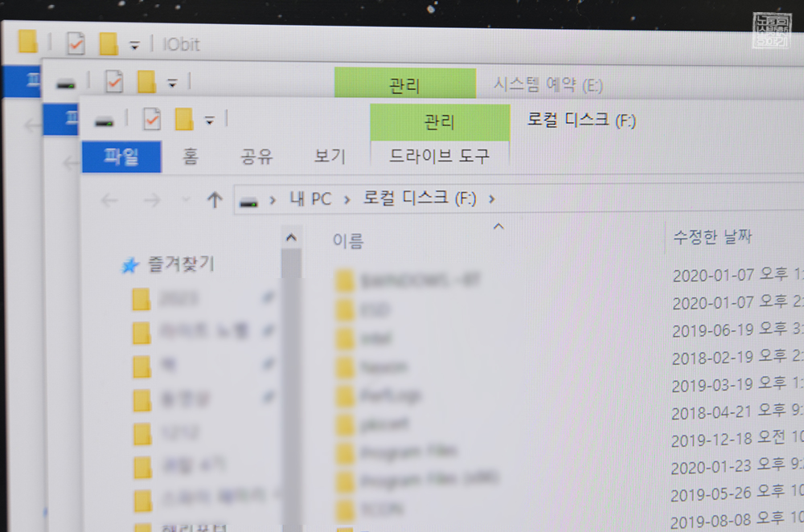Viewport: 804px width, 532px height.
Task: Switch to the 홈 ribbon tab
Action: click(191, 156)
